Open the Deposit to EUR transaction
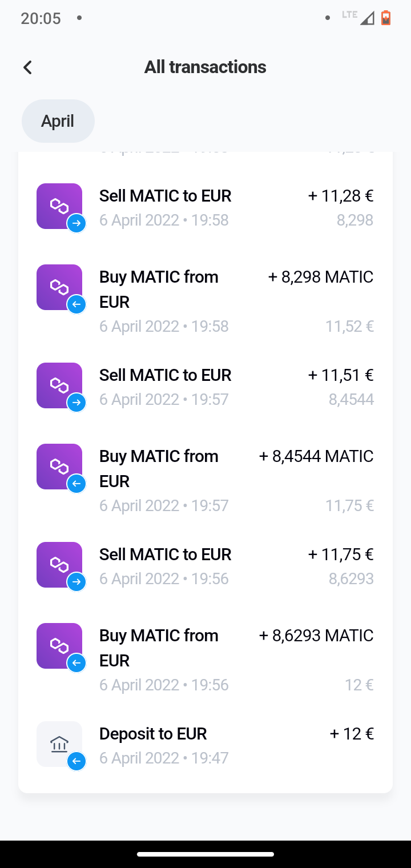The width and height of the screenshot is (411, 868). 205,745
